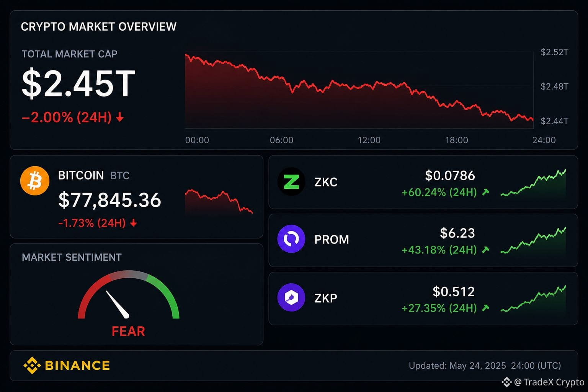Viewport: 588px width, 392px height.
Task: Click the MARKET SENTIMENT label
Action: (72, 257)
